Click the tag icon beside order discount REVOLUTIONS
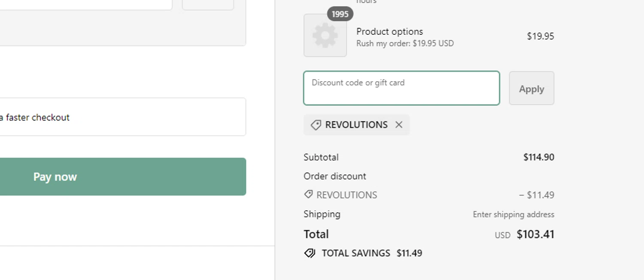Viewport: 644px width, 280px height. [308, 195]
